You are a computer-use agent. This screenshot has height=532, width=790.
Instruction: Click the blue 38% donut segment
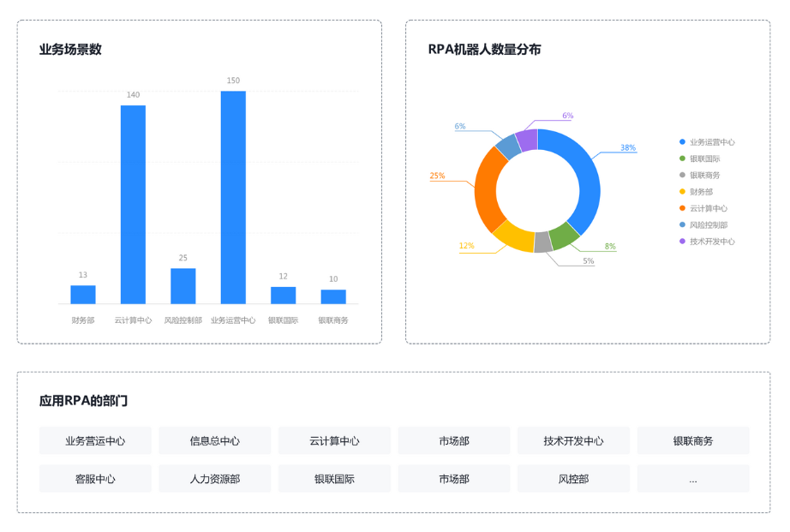[x=583, y=177]
